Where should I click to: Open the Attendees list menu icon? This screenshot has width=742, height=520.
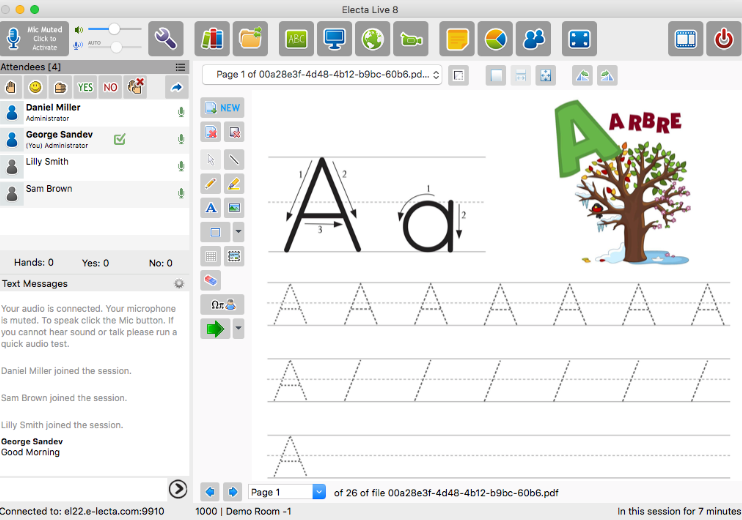[180, 67]
